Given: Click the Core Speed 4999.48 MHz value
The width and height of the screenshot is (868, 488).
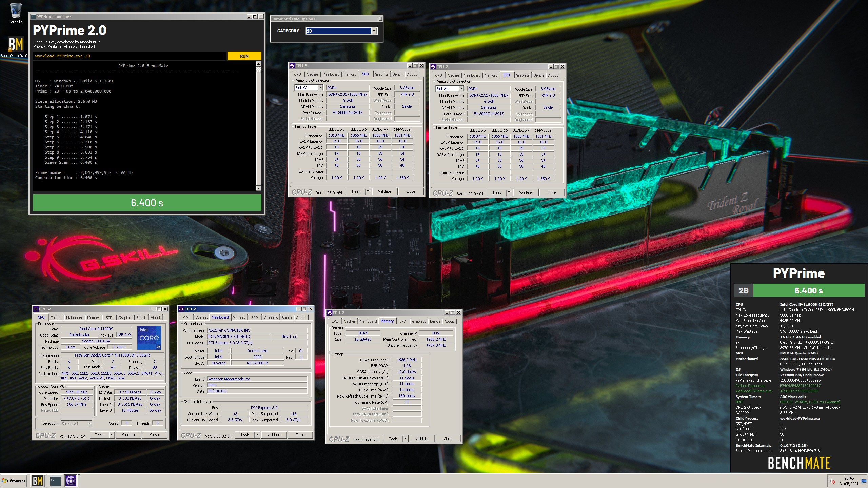Looking at the screenshot, I should point(77,392).
